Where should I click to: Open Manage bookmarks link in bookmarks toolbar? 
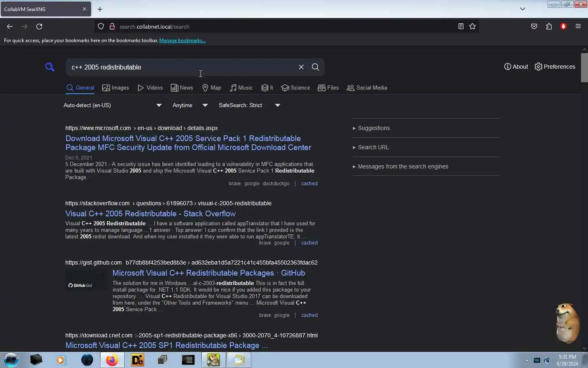[x=183, y=40]
